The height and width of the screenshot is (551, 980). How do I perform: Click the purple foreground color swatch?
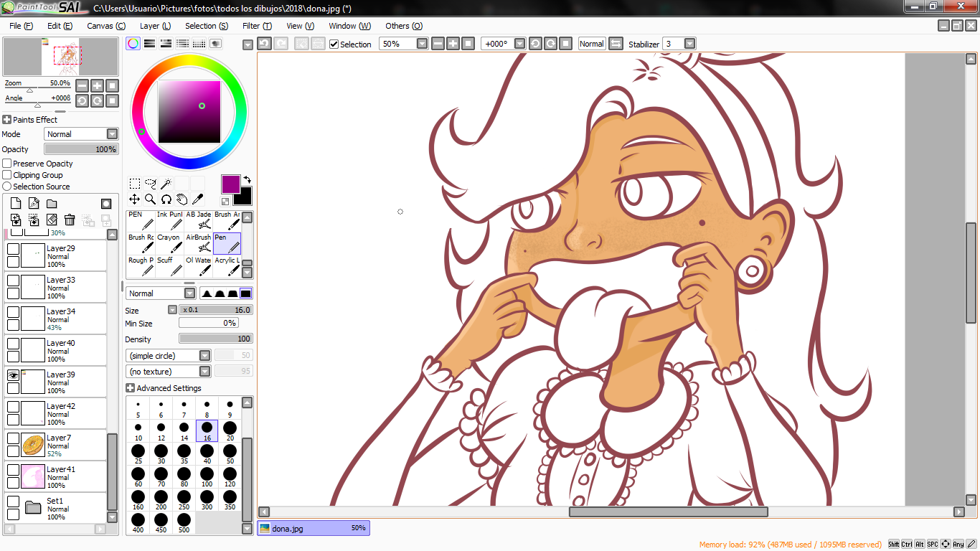coord(230,184)
